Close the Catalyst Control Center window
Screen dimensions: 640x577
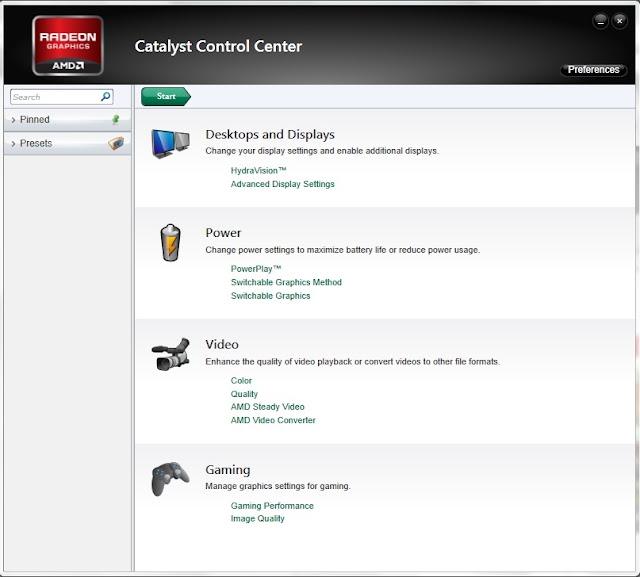(x=620, y=21)
